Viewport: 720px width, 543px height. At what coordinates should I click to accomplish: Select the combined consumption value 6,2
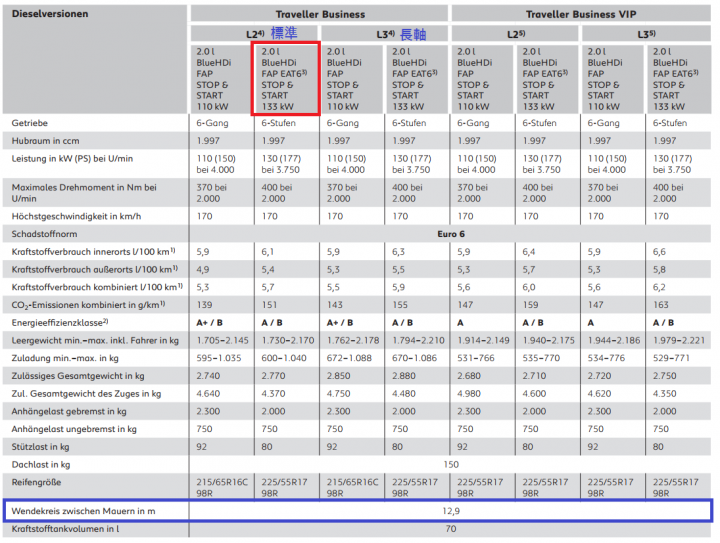tap(659, 287)
